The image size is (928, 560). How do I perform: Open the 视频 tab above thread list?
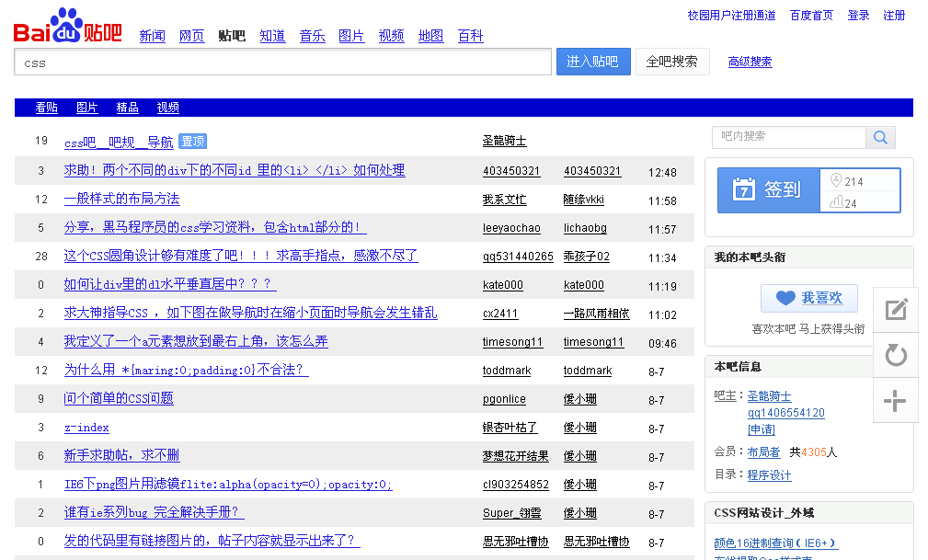[x=167, y=108]
